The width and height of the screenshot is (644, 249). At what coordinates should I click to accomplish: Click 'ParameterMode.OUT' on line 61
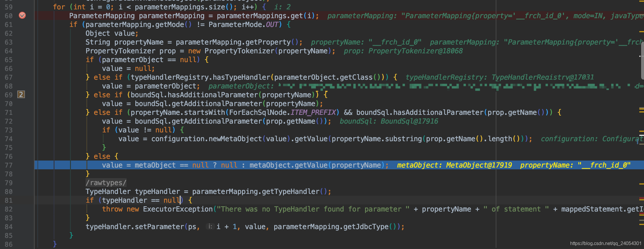click(x=243, y=25)
